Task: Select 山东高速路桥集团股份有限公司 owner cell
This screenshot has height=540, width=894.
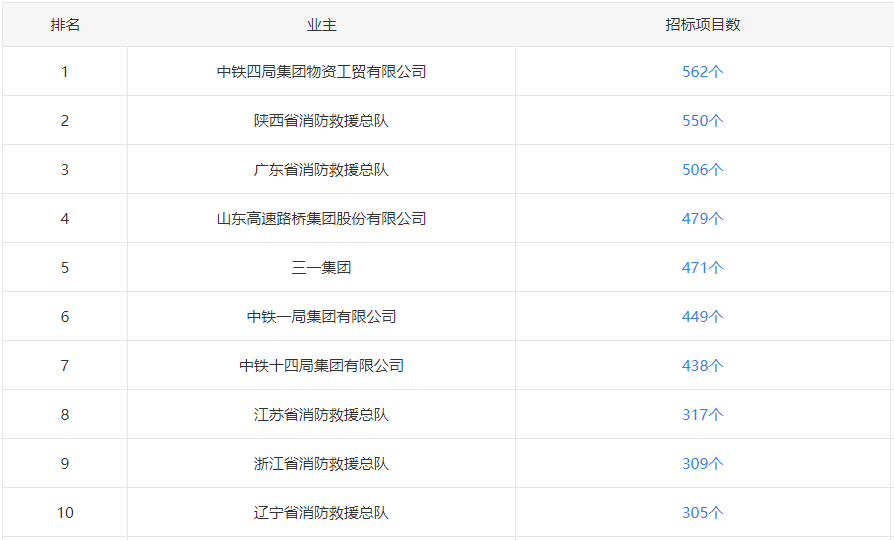Action: [x=322, y=219]
